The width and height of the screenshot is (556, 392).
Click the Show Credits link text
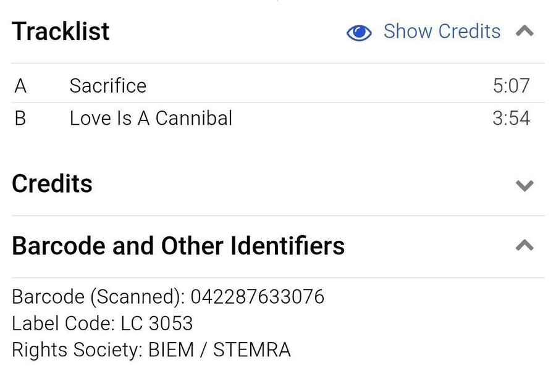click(442, 31)
